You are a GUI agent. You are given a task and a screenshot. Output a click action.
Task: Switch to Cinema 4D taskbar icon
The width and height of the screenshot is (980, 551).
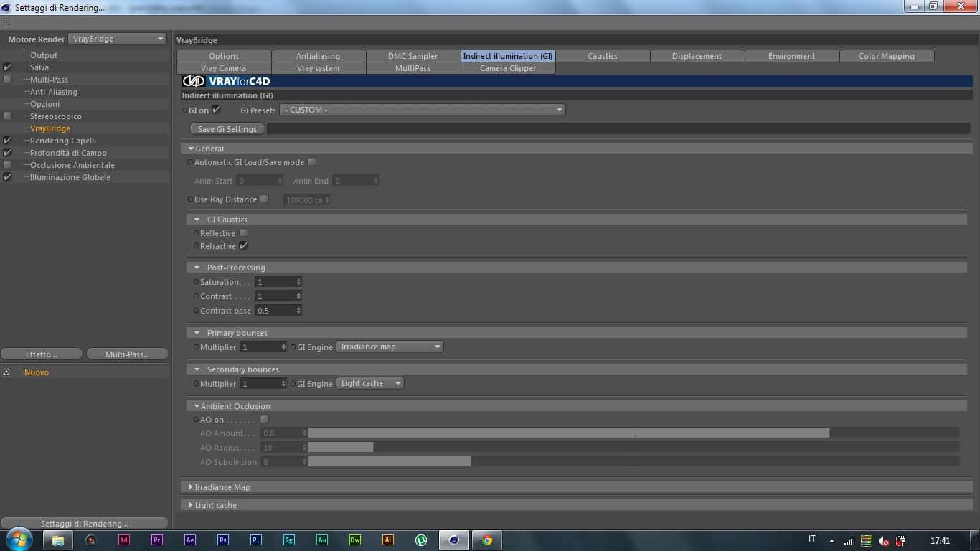[x=453, y=540]
